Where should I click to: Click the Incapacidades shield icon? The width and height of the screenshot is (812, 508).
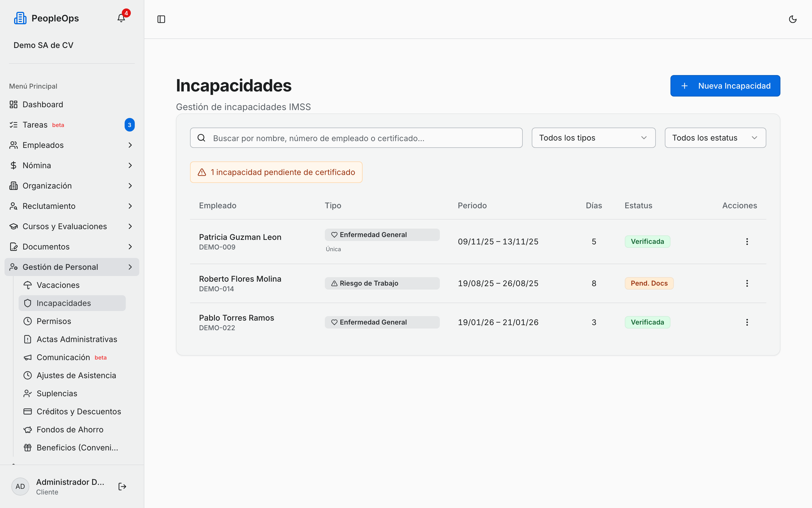click(28, 303)
